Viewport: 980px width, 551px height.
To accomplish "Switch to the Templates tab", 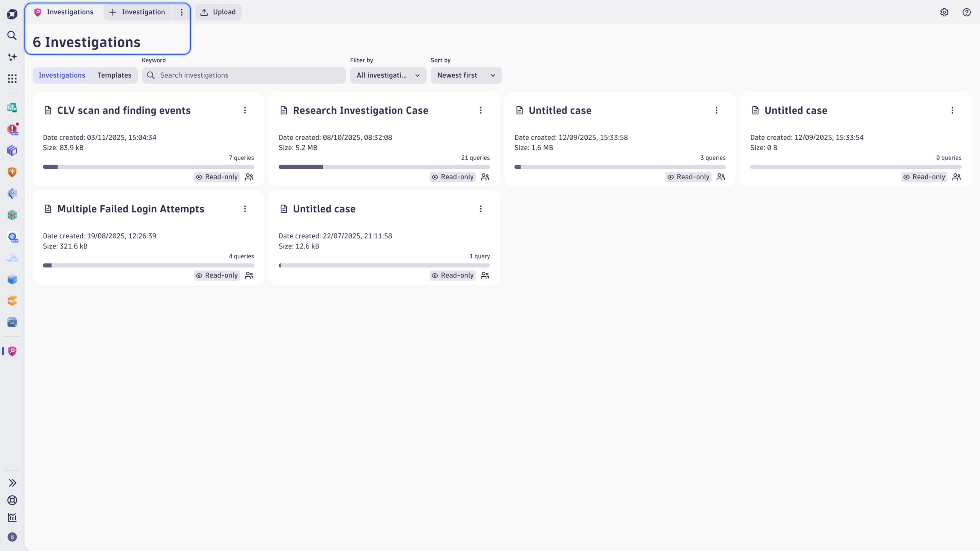I will click(x=114, y=75).
